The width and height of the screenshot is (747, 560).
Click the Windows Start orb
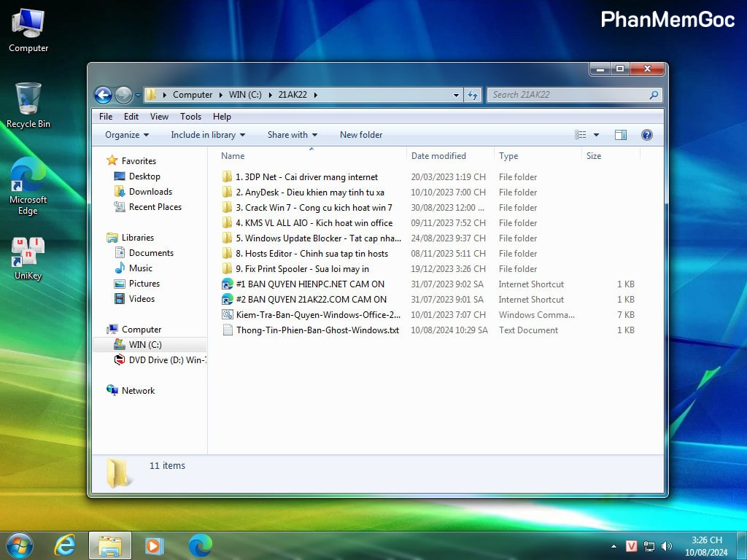coord(20,545)
